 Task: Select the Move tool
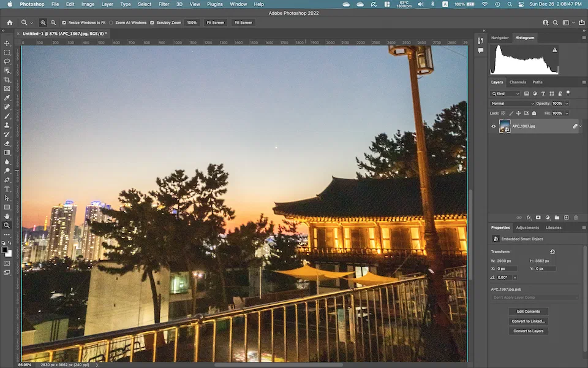click(x=7, y=44)
